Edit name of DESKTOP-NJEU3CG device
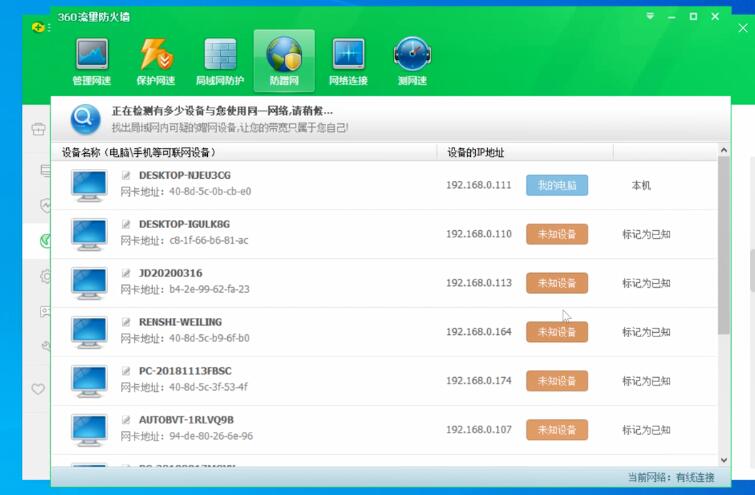This screenshot has height=495, width=755. 126,175
